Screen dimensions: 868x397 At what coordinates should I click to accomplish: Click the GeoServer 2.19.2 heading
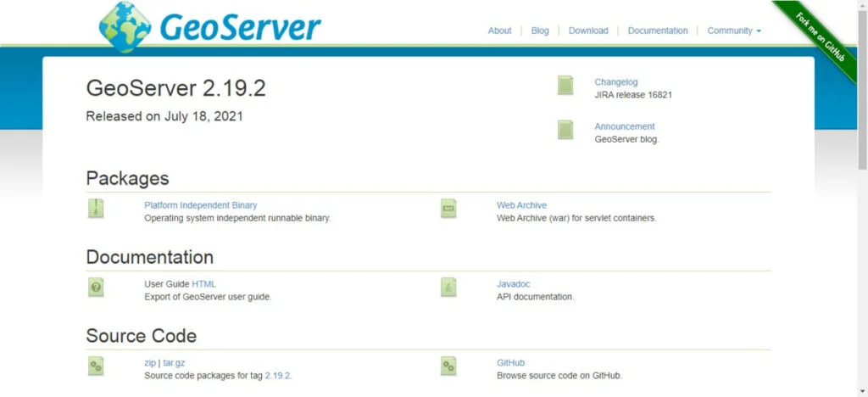176,88
